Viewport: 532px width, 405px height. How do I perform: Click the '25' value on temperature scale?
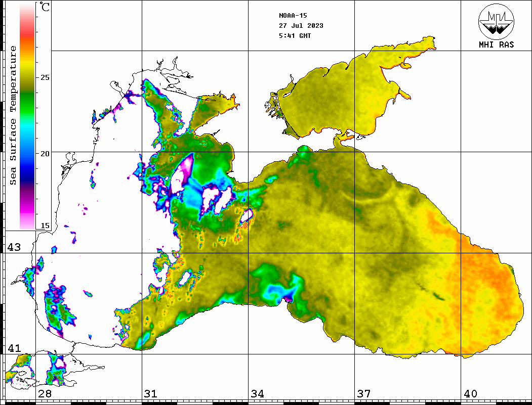(x=45, y=77)
